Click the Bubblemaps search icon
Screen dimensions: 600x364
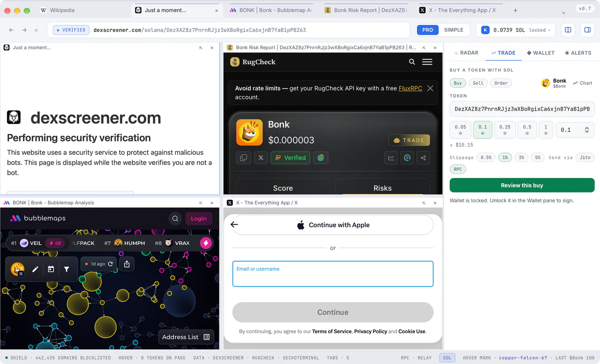pos(175,218)
